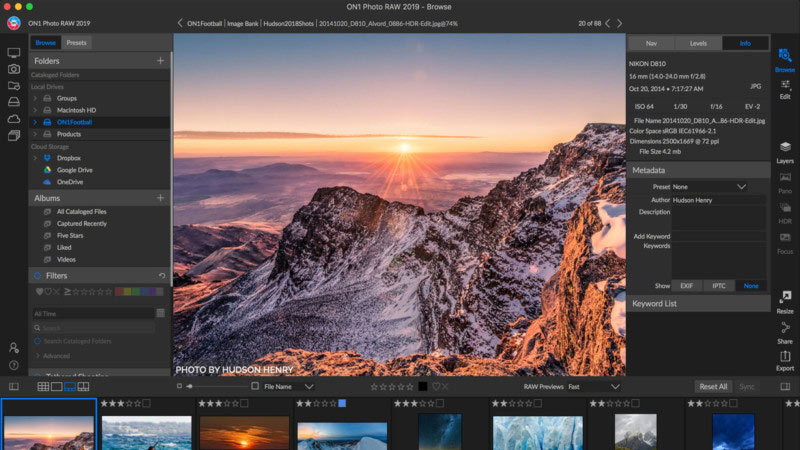
Task: Click the Export icon
Action: coord(785,359)
